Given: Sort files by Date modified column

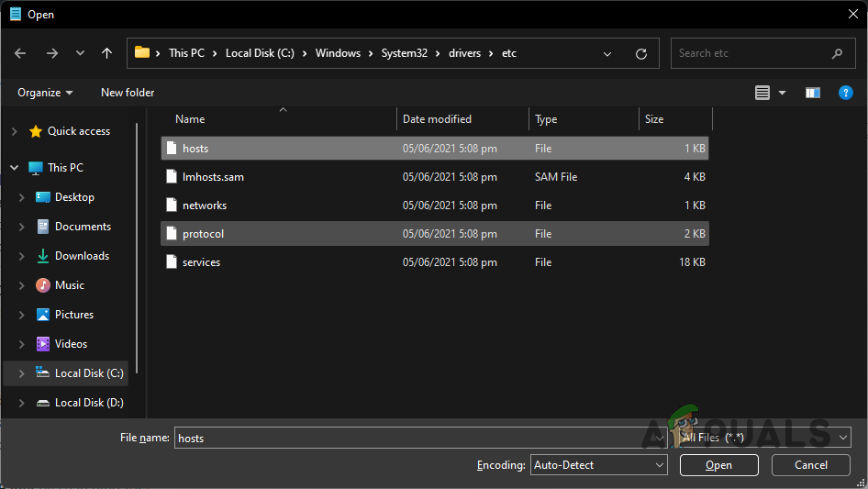Looking at the screenshot, I should click(437, 119).
